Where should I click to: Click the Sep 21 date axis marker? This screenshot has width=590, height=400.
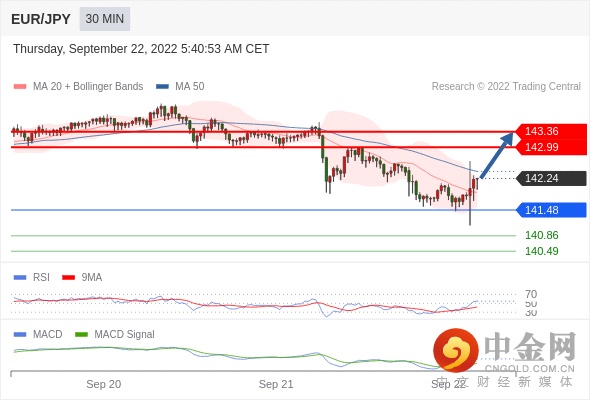[x=276, y=384]
